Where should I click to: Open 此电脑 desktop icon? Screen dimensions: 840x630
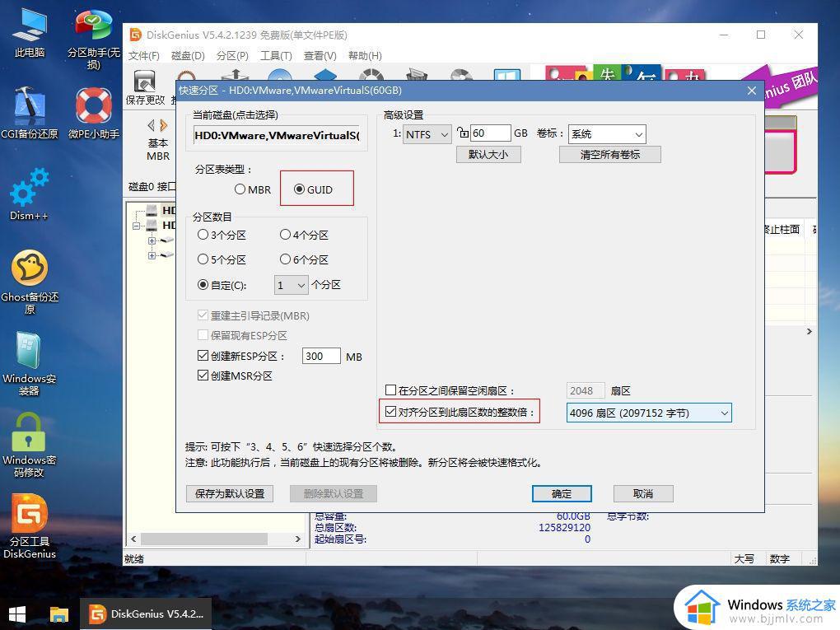(30, 33)
